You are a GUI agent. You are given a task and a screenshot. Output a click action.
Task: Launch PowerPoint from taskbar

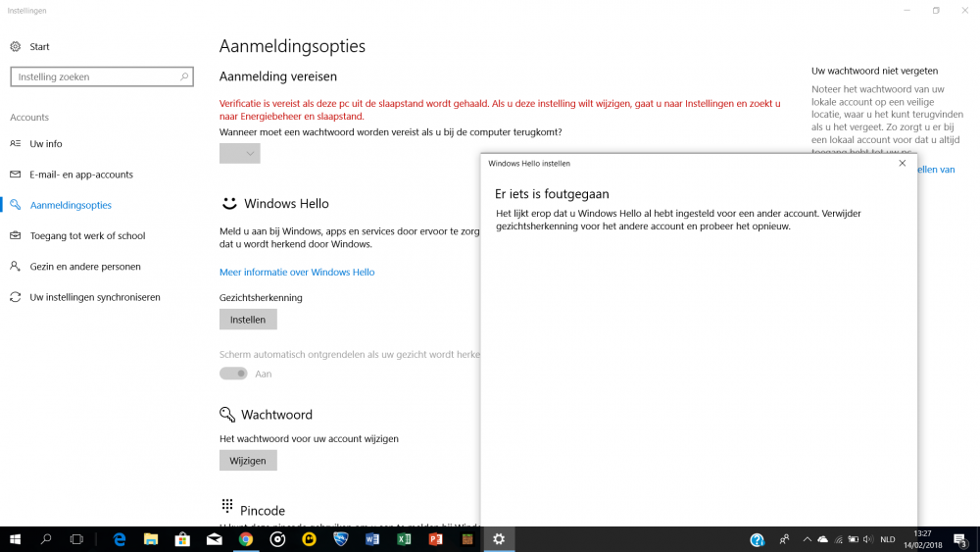click(436, 539)
